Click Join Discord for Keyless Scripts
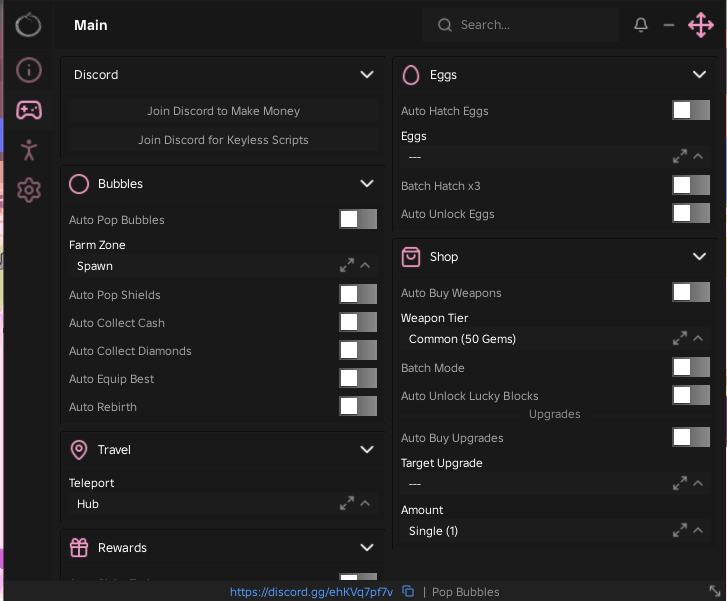Viewport: 727px width, 601px height. (x=223, y=140)
